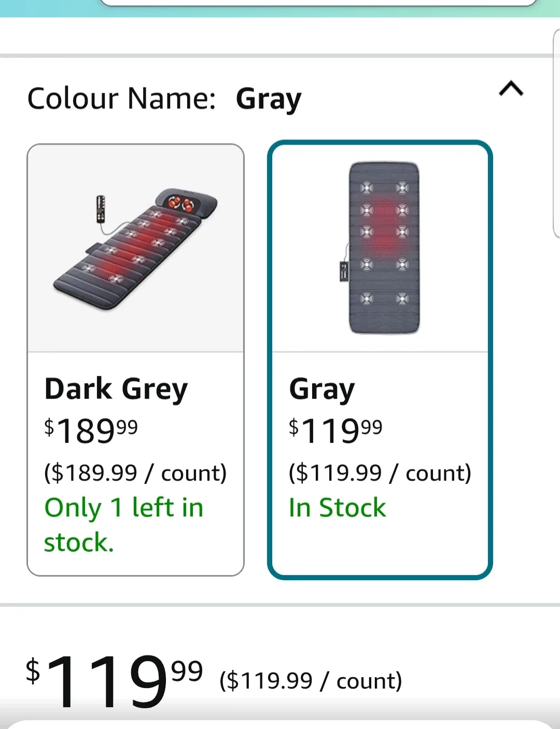560x729 pixels.
Task: Collapse the Colour Name section chevron
Action: point(511,89)
